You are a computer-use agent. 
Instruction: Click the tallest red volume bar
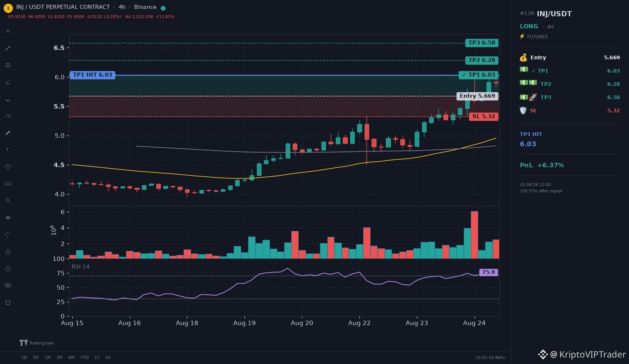point(475,235)
